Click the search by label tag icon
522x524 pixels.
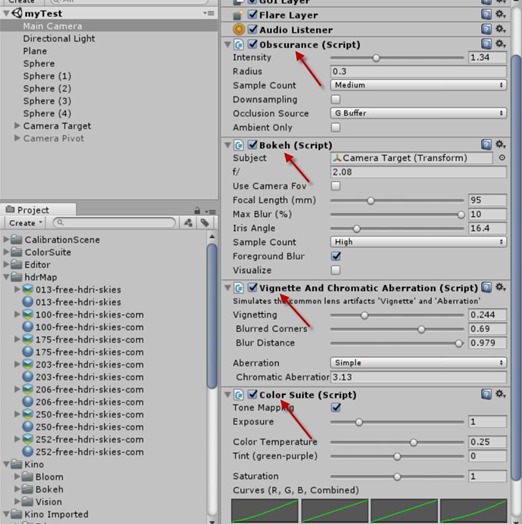(x=205, y=223)
